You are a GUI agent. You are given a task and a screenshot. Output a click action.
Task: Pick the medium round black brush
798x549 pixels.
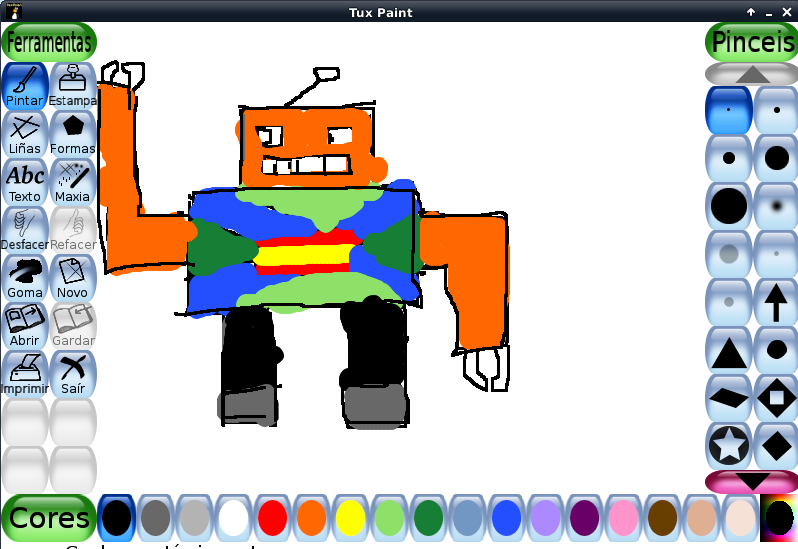click(x=728, y=158)
